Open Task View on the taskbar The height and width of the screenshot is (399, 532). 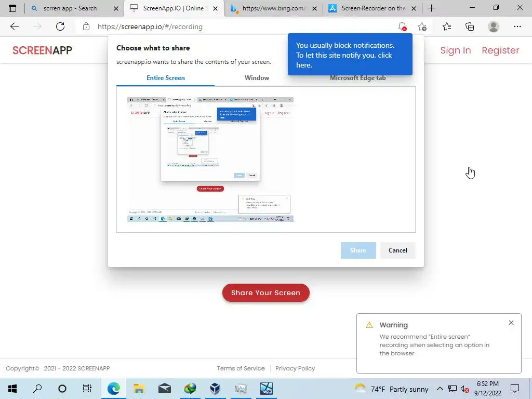[87, 389]
